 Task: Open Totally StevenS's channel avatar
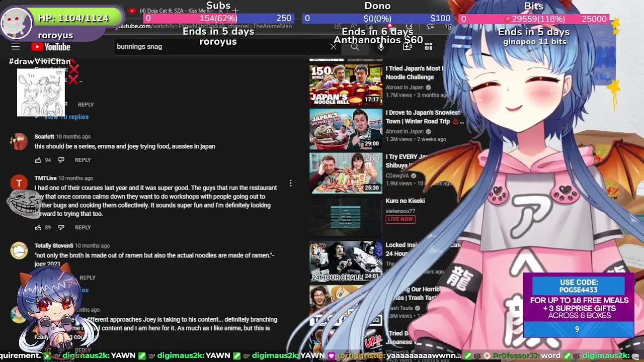click(19, 250)
